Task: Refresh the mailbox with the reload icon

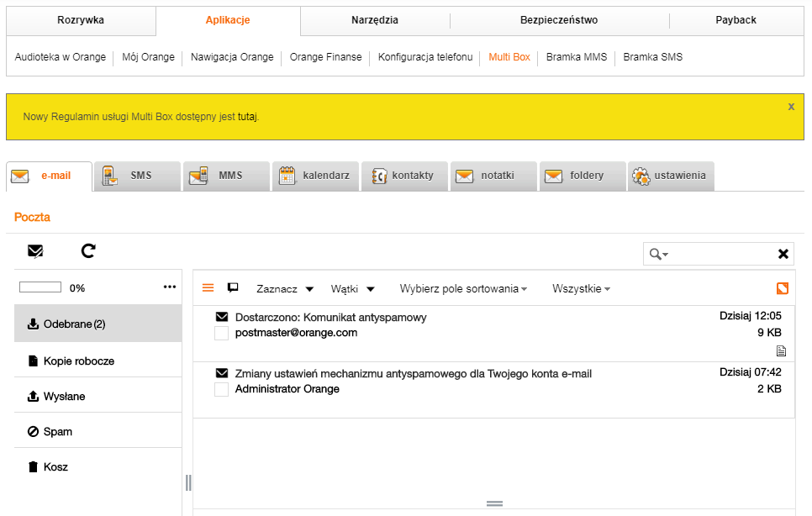Action: pos(88,250)
